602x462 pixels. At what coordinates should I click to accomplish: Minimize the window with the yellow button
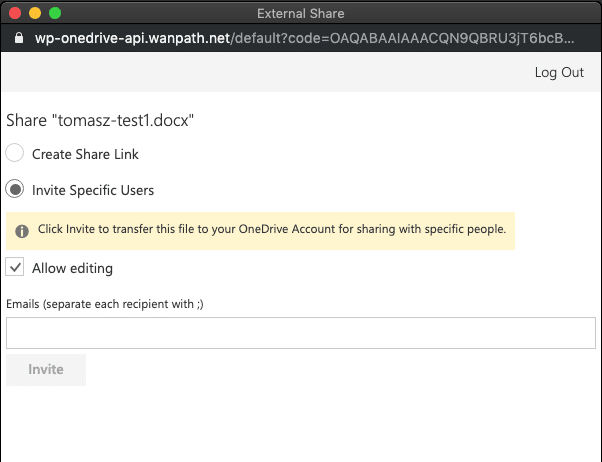click(35, 14)
